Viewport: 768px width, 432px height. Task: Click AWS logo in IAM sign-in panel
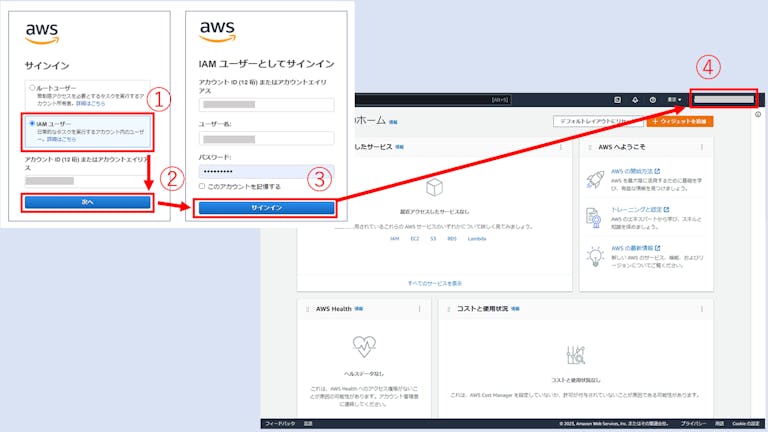[x=217, y=32]
